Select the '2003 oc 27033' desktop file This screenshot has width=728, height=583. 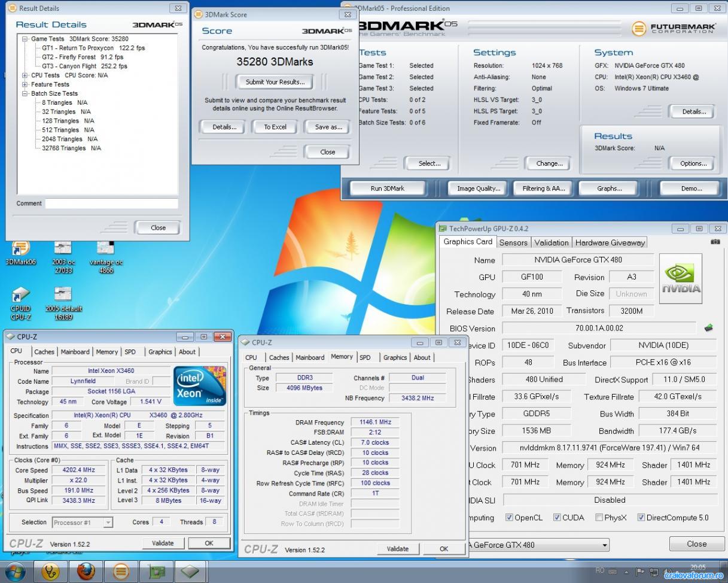pyautogui.click(x=63, y=257)
